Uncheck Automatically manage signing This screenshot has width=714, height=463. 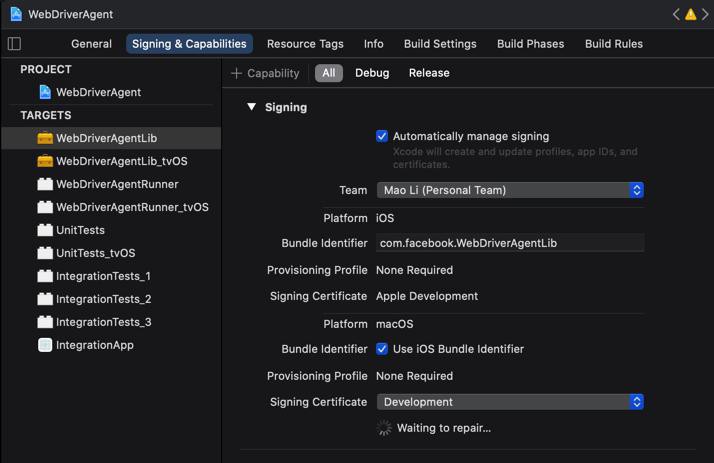(382, 136)
